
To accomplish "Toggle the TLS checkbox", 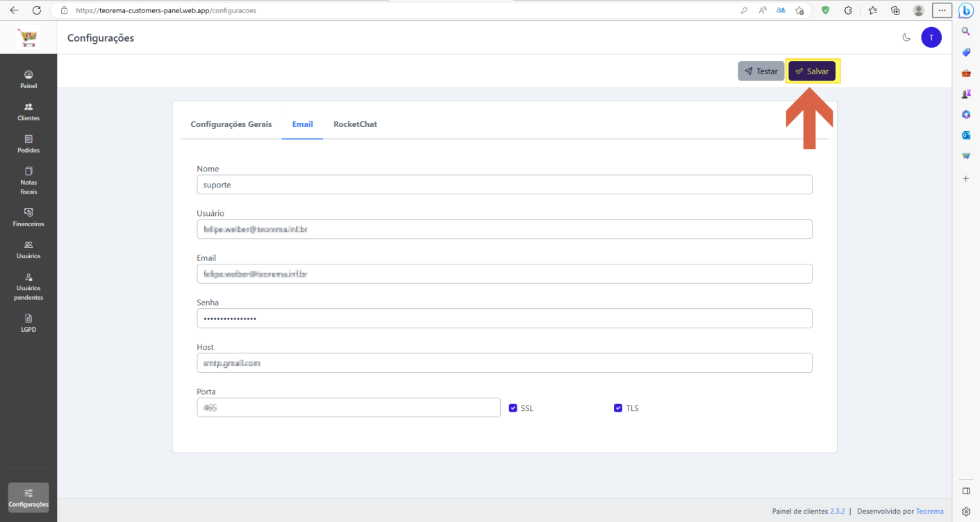I will [x=618, y=408].
